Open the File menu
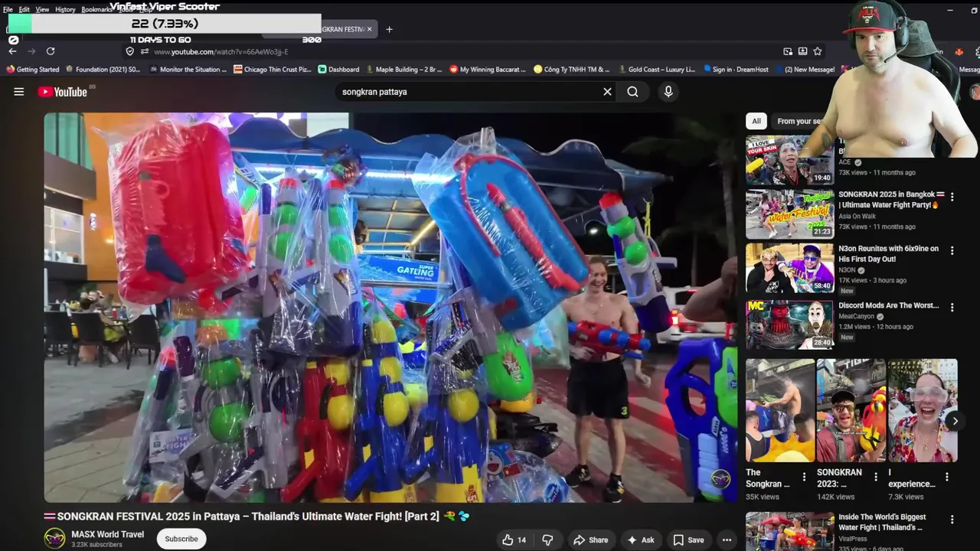Image resolution: width=980 pixels, height=551 pixels. (8, 9)
